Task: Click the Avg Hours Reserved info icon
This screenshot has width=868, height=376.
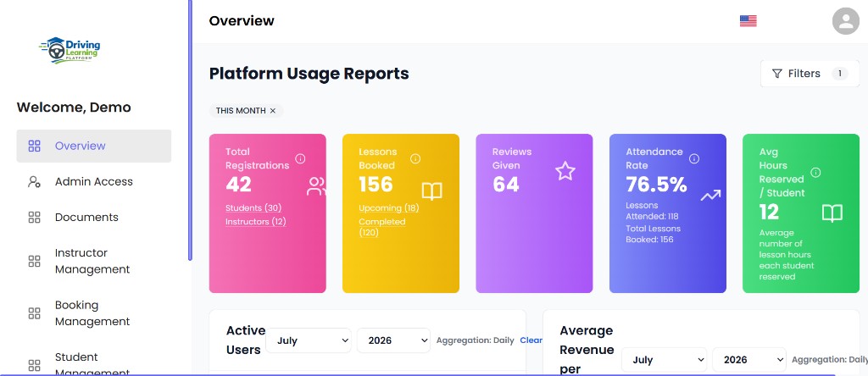Action: (x=815, y=173)
